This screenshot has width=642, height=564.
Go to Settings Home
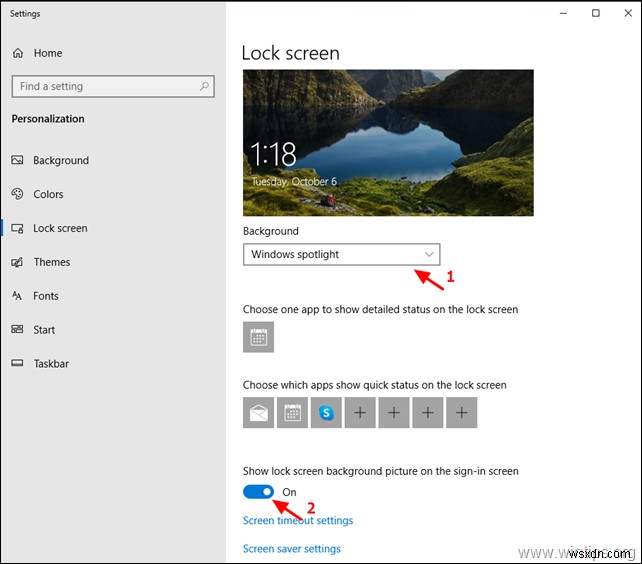tap(48, 53)
